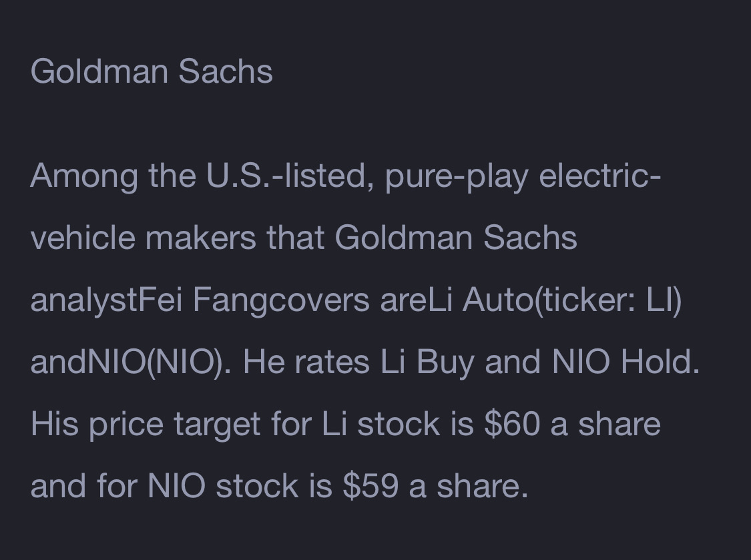Viewport: 751px width, 560px height.
Task: Click the word Buy in rating sentence
Action: (x=445, y=362)
